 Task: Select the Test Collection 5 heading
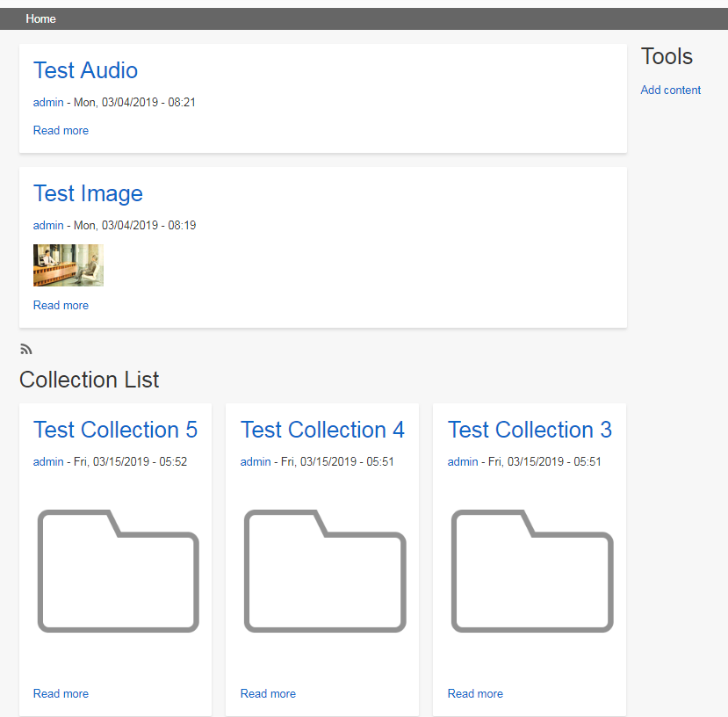pos(115,430)
